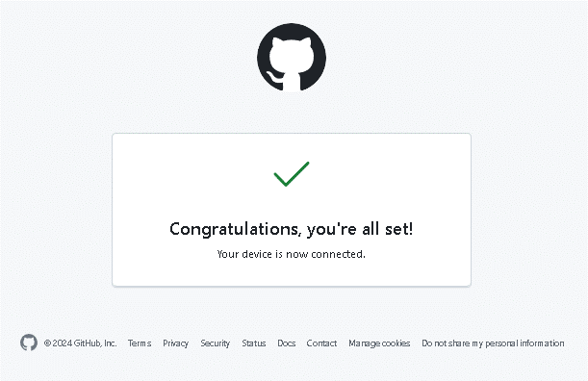The image size is (588, 381).
Task: Open Manage cookies in the footer
Action: (379, 343)
